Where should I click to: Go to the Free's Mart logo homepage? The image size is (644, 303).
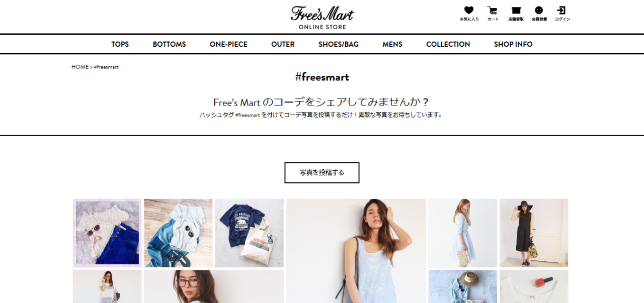tap(322, 18)
